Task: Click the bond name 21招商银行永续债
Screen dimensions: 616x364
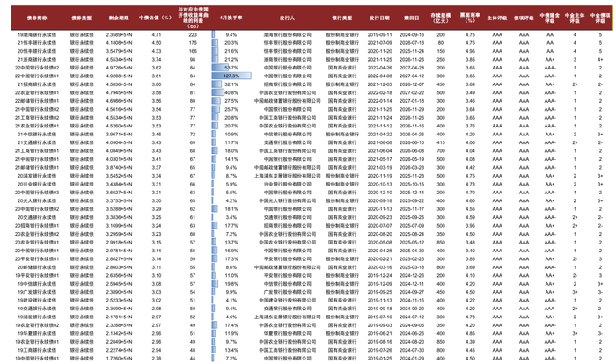Action: (x=37, y=84)
